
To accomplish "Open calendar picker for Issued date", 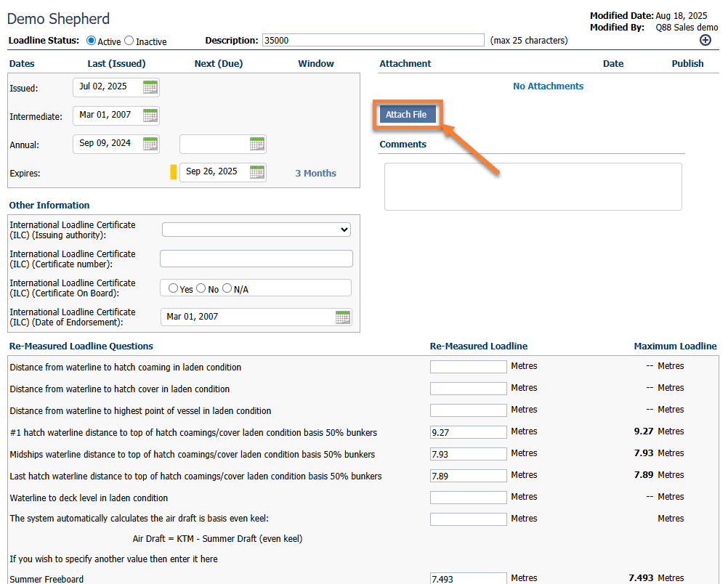I will pos(150,87).
